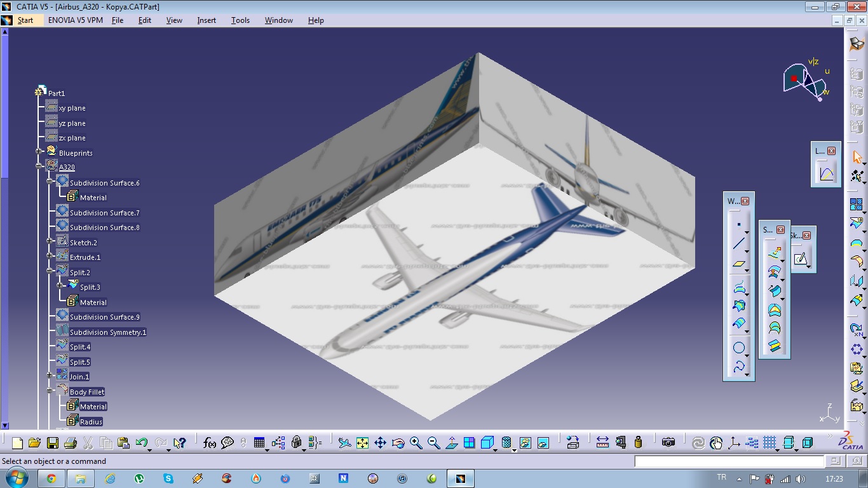Click the Measure Between ruler icon
Screen dimensions: 868x488
click(603, 443)
